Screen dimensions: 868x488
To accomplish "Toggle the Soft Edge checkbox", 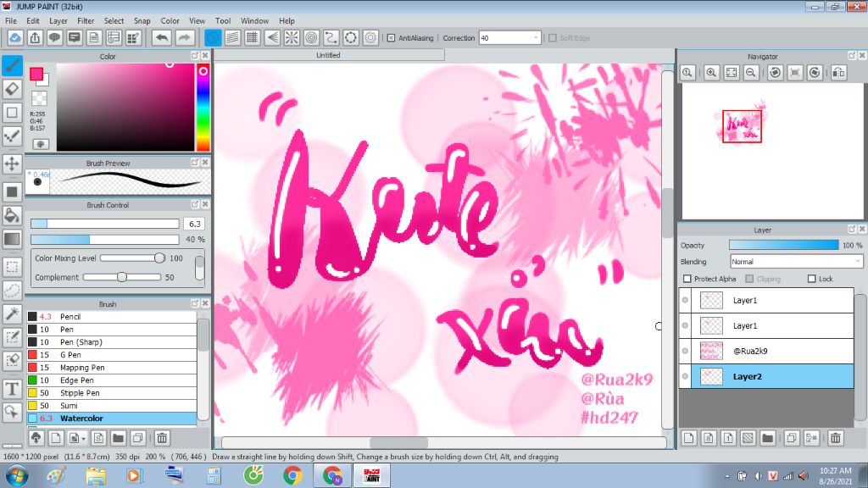I will pos(552,38).
